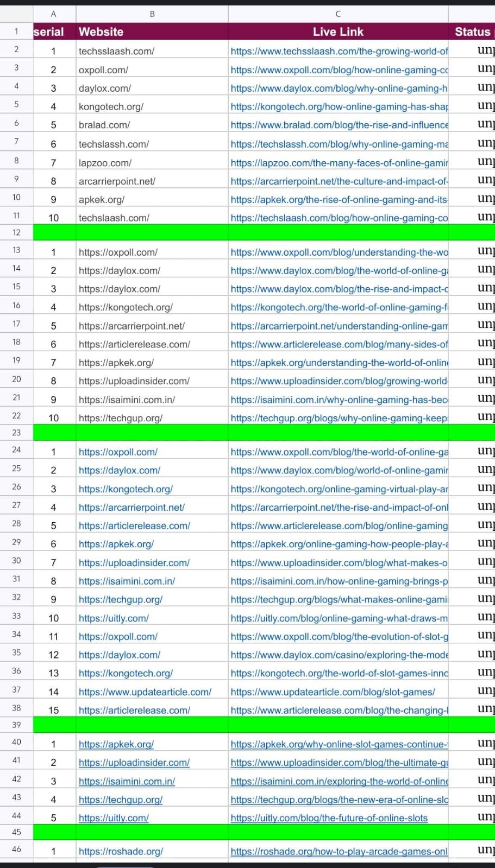Select row 39 header number
This screenshot has width=495, height=868.
pyautogui.click(x=16, y=725)
